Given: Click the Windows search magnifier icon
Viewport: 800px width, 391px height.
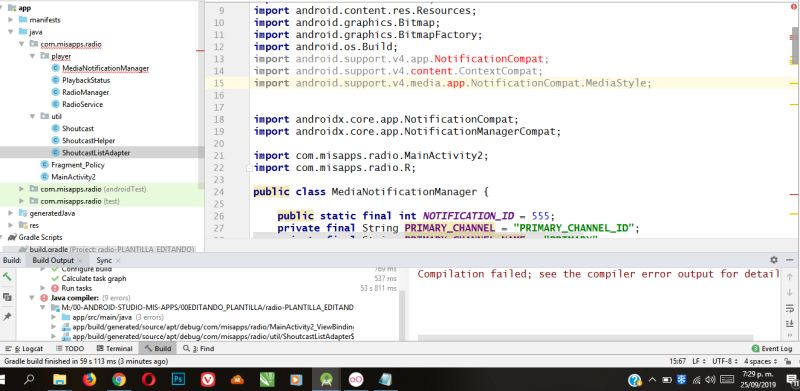Looking at the screenshot, I should pyautogui.click(x=30, y=379).
